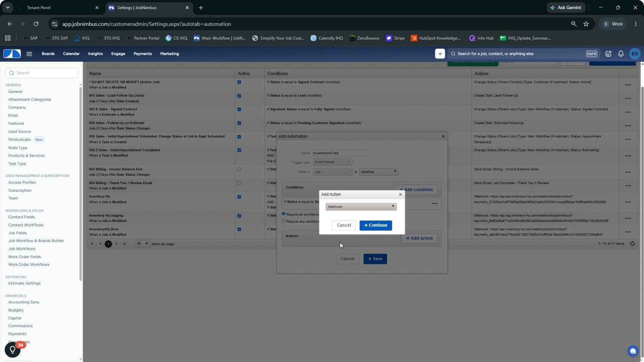
Task: Open the Chrome tab search dropdown
Action: point(8,8)
